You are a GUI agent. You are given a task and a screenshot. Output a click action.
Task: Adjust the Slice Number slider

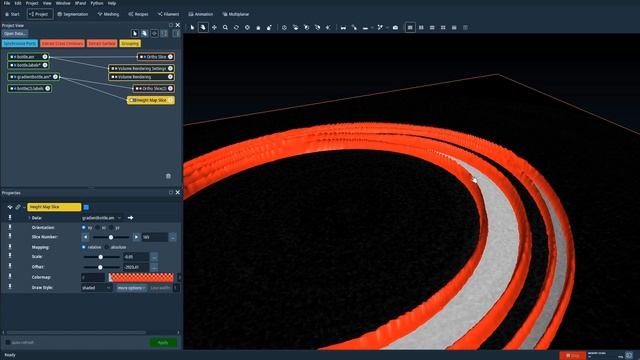point(111,237)
